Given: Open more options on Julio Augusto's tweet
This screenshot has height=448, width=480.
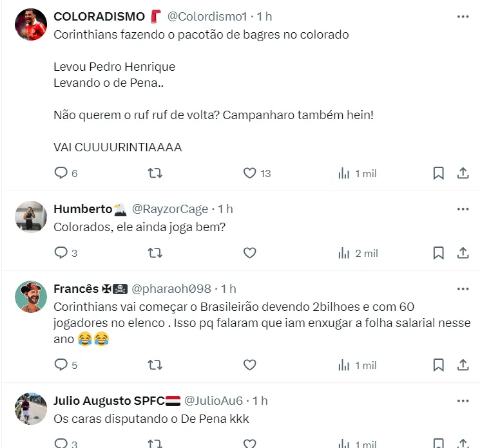Looking at the screenshot, I should coord(463,401).
